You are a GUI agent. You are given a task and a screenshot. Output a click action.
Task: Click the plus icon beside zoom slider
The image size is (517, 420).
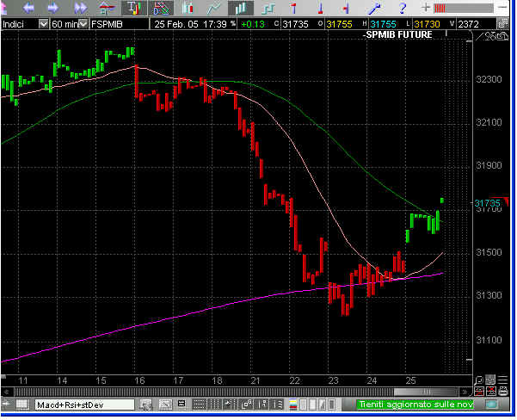[426, 8]
